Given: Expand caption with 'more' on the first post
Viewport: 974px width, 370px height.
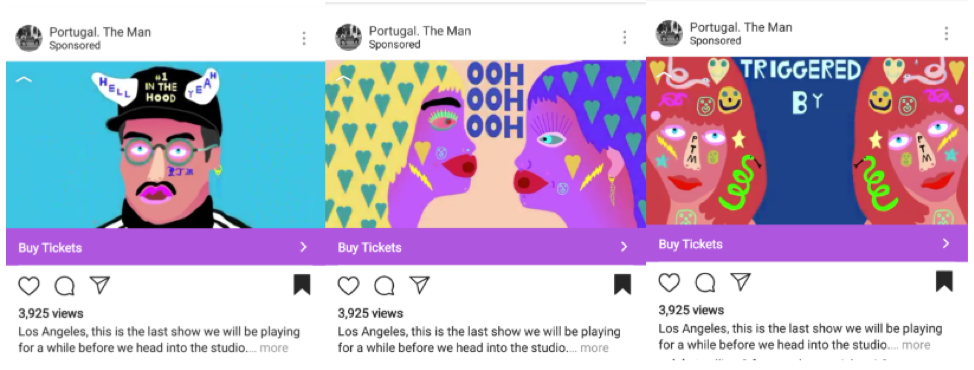Looking at the screenshot, I should click(274, 348).
